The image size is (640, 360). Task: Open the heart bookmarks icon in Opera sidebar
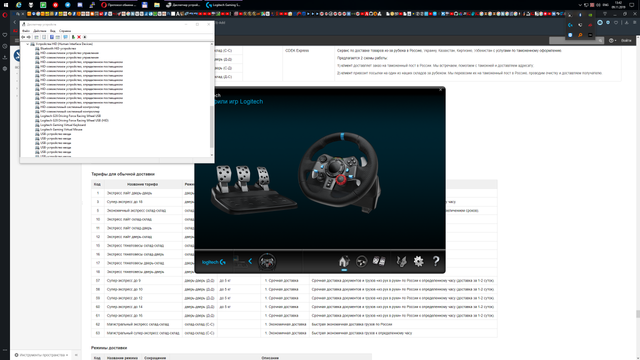click(x=5, y=35)
